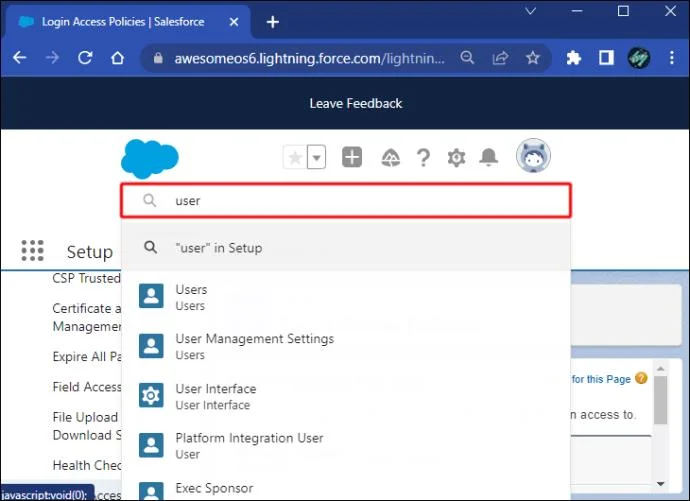690x501 pixels.
Task: Click the Users result person icon
Action: (x=151, y=296)
